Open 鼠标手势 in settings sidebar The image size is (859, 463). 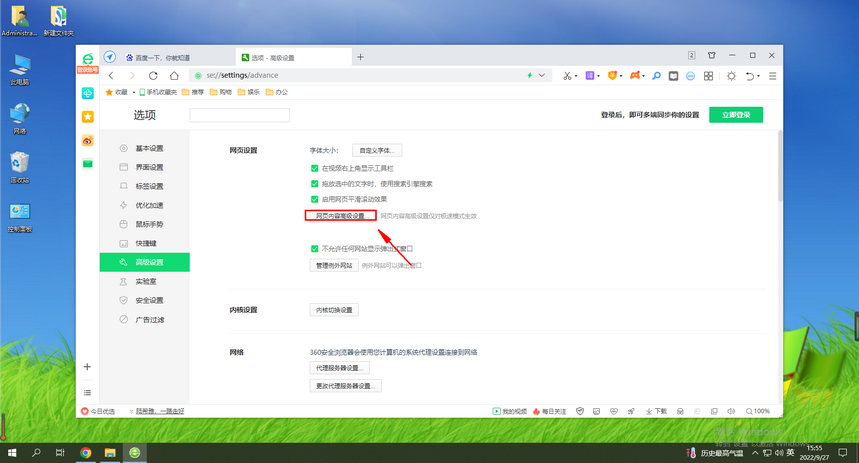coord(145,224)
